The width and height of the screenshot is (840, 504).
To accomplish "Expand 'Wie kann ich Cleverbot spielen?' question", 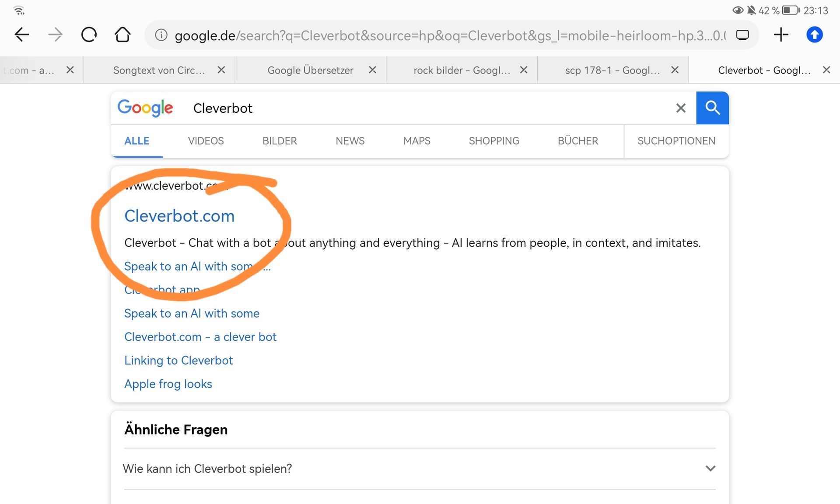I will (x=710, y=469).
